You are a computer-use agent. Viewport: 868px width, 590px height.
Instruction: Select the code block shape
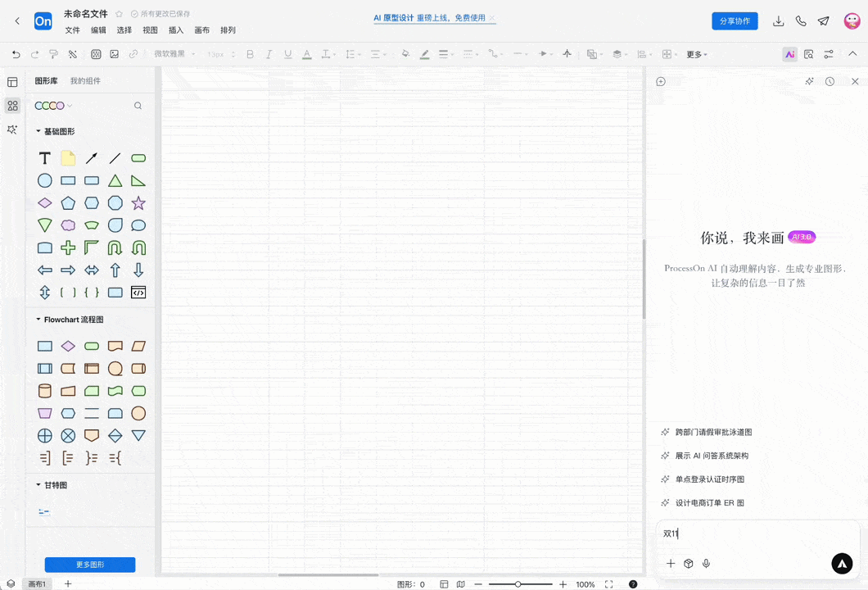pyautogui.click(x=138, y=293)
